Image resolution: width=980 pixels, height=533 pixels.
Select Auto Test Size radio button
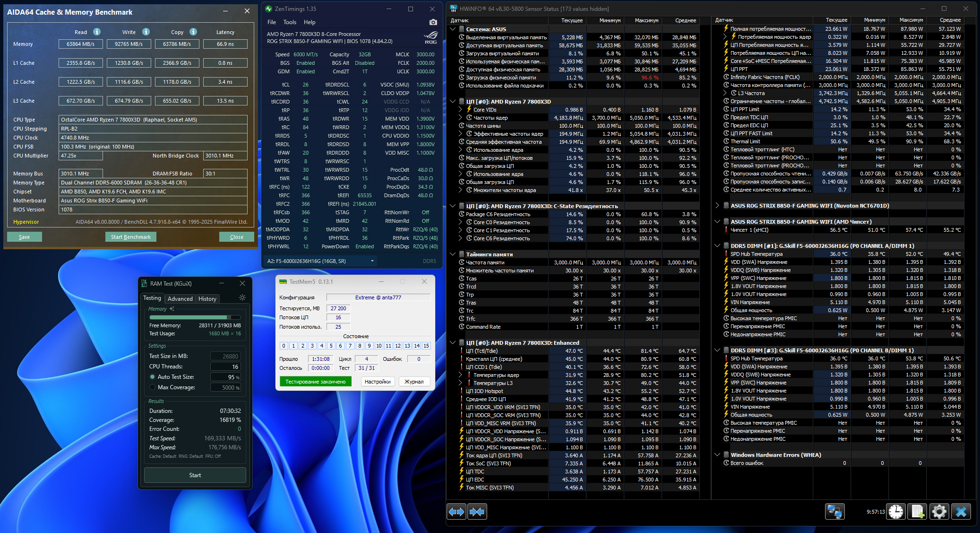pyautogui.click(x=152, y=377)
